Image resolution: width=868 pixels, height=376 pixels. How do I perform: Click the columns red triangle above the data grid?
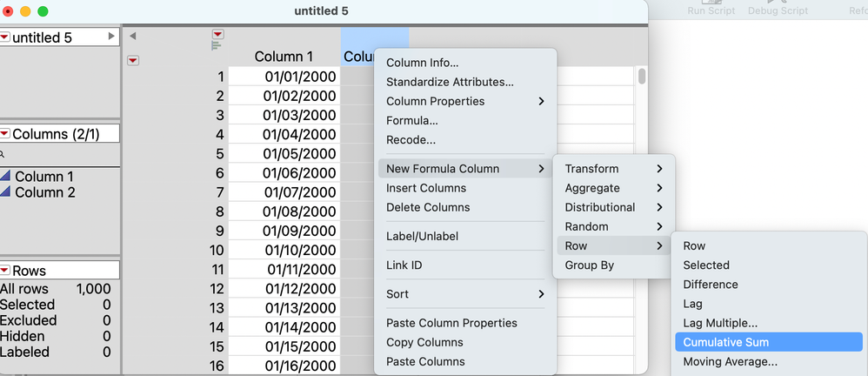[x=218, y=34]
